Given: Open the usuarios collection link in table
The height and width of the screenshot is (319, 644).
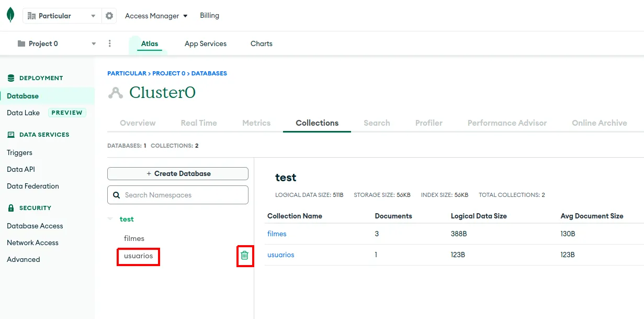Looking at the screenshot, I should [281, 255].
